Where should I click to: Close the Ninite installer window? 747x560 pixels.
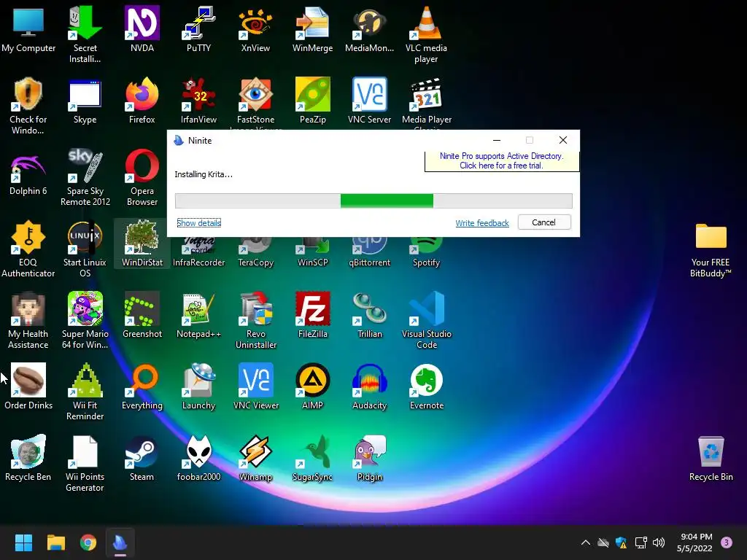[563, 140]
